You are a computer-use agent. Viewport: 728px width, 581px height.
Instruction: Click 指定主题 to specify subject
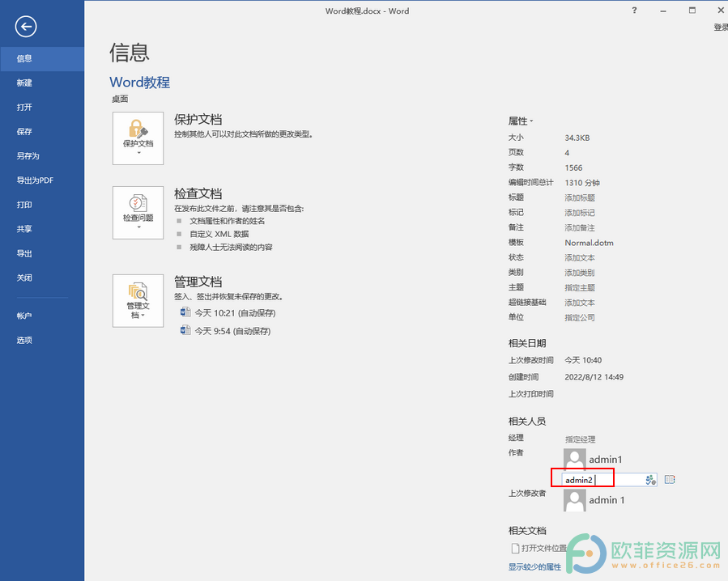point(580,288)
